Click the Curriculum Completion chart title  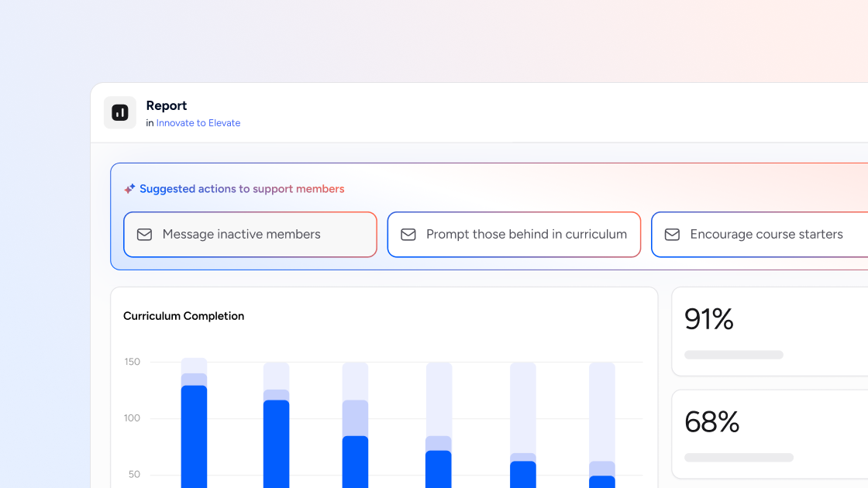184,316
